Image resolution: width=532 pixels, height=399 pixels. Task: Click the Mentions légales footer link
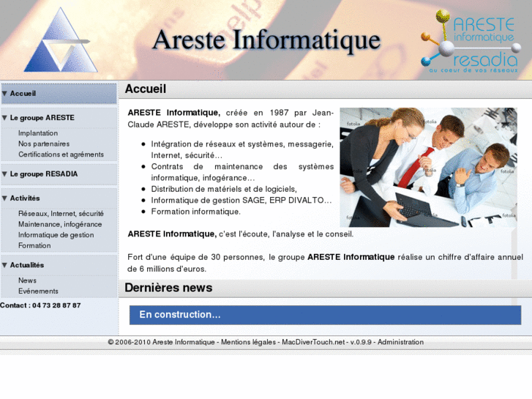pyautogui.click(x=248, y=342)
